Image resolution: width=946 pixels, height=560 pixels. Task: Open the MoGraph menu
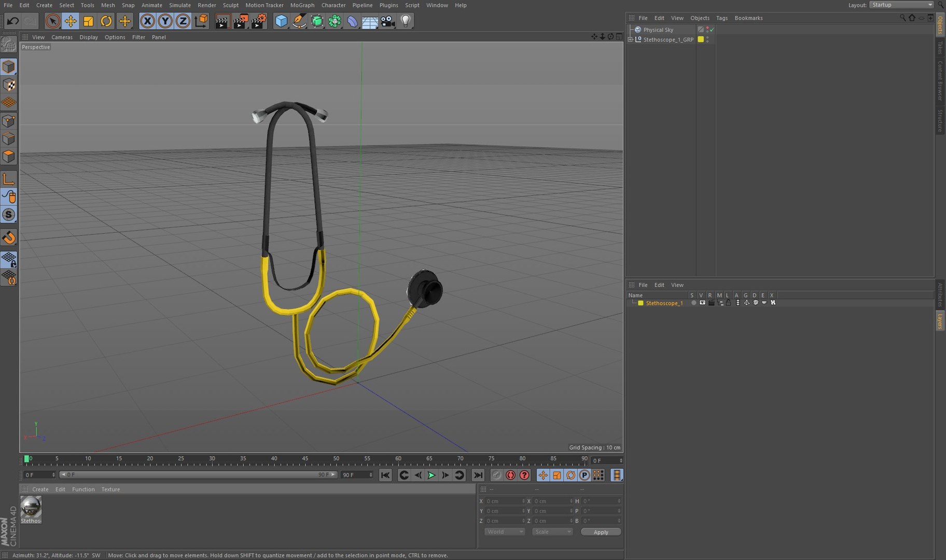tap(302, 5)
